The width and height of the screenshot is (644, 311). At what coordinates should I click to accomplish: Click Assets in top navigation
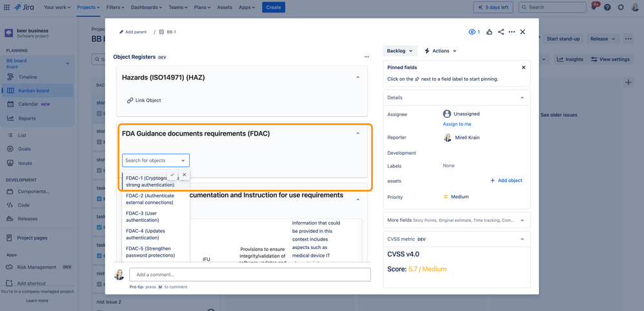[x=225, y=7]
